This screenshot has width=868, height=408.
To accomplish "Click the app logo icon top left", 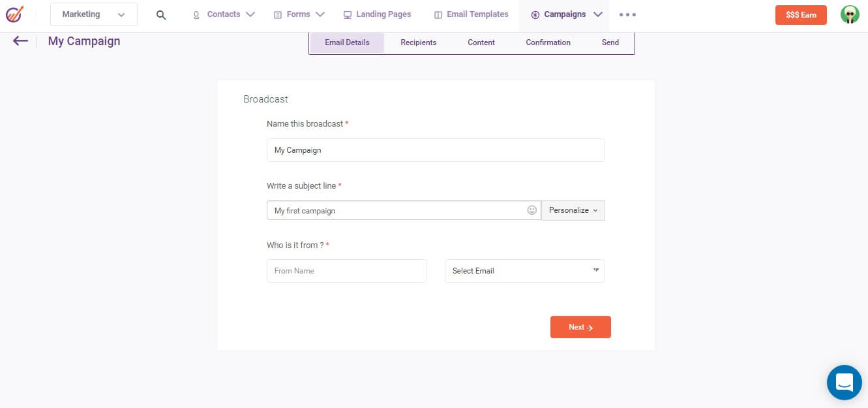I will point(14,14).
